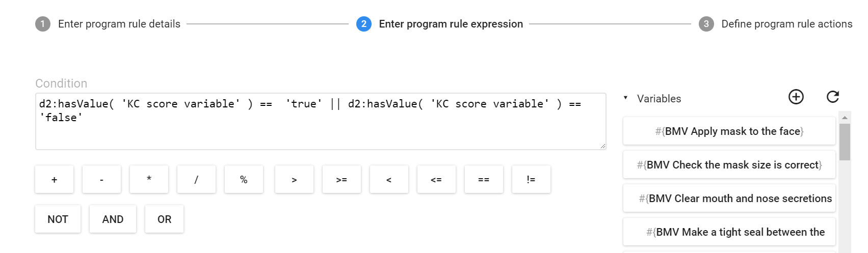This screenshot has height=253, width=868.
Task: Click the variables list scrollbar up arrow
Action: 845,118
